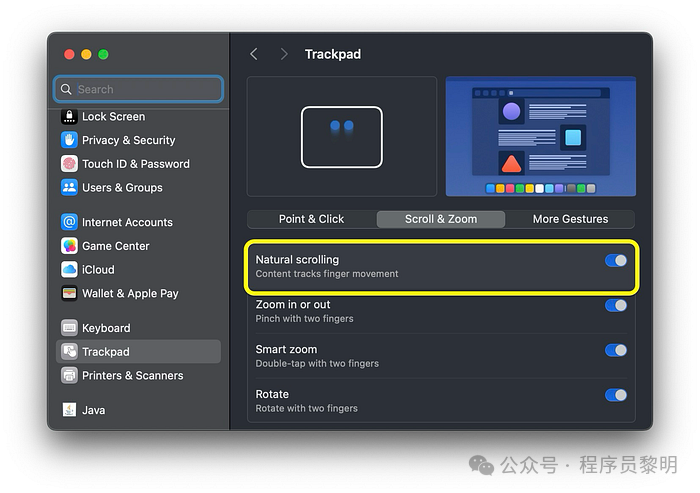Minimize window with the yellow button
The width and height of the screenshot is (700, 493).
[x=86, y=54]
